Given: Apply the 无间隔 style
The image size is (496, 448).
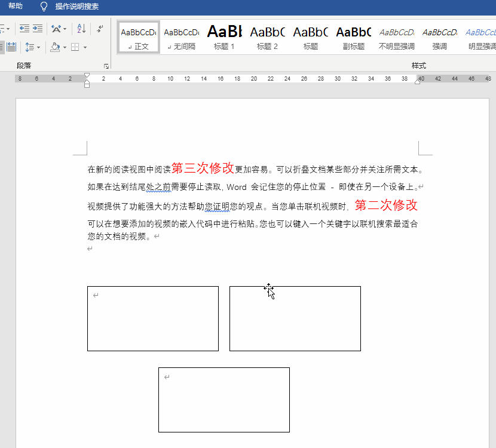Looking at the screenshot, I should pyautogui.click(x=182, y=37).
